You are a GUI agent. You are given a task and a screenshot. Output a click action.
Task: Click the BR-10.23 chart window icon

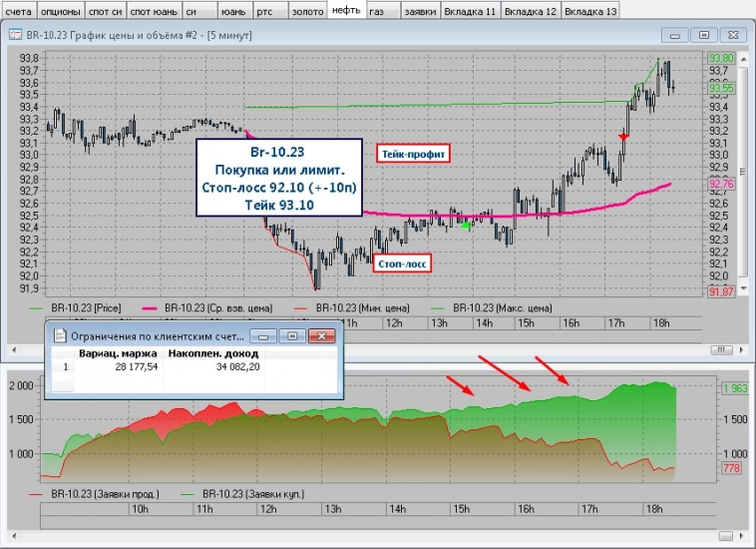tap(15, 35)
